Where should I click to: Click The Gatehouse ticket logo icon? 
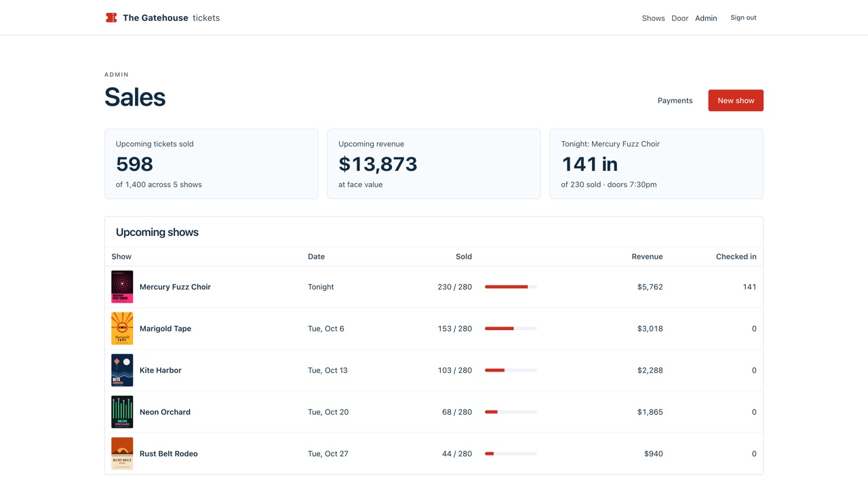point(111,18)
